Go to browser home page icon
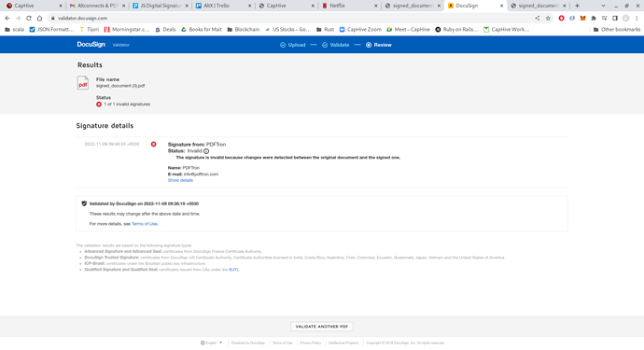 [39, 18]
